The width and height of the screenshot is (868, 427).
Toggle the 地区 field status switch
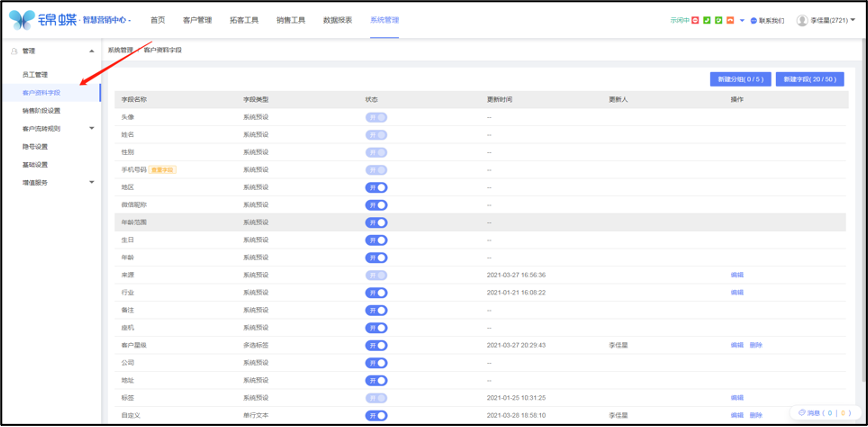pyautogui.click(x=376, y=187)
